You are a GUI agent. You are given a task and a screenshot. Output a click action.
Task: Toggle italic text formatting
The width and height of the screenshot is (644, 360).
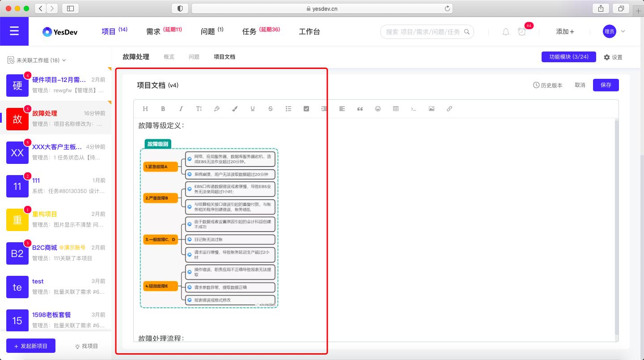181,108
